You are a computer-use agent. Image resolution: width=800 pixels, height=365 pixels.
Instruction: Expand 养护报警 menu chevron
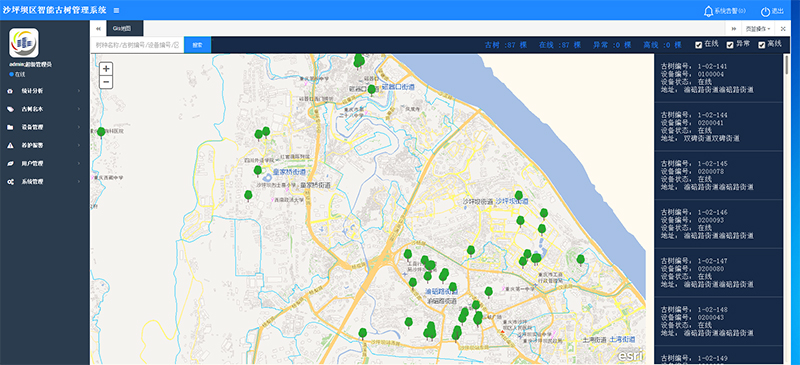coord(79,145)
